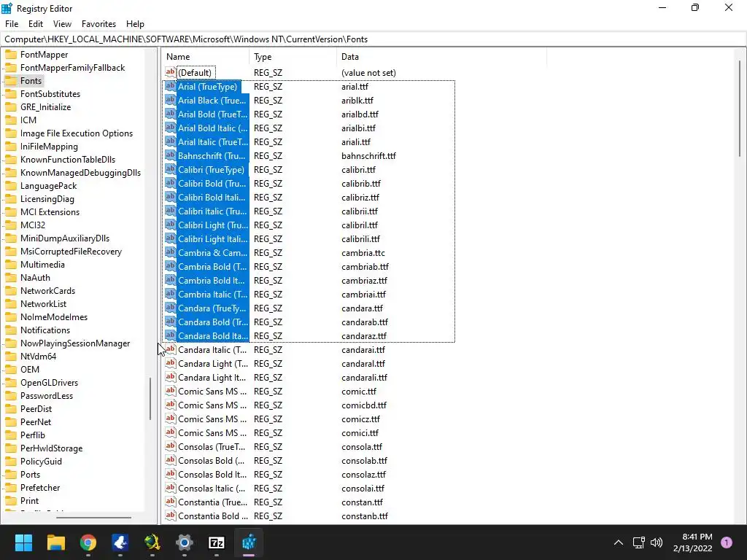Image resolution: width=747 pixels, height=560 pixels.
Task: Open the taskbar clock and date
Action: pos(693,542)
